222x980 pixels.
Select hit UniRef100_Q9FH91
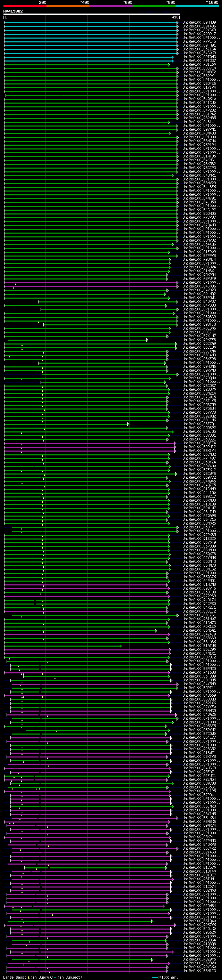(199, 45)
